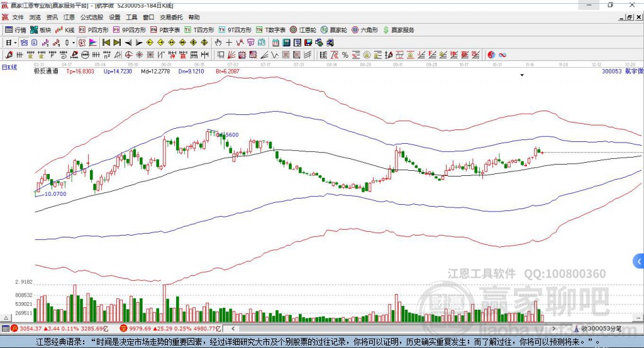Open the 9P四方形 tool
Screen dimensions: 644x348
[130, 30]
